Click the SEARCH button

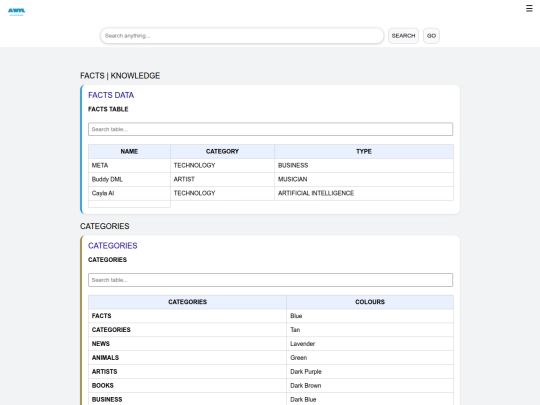pos(403,36)
